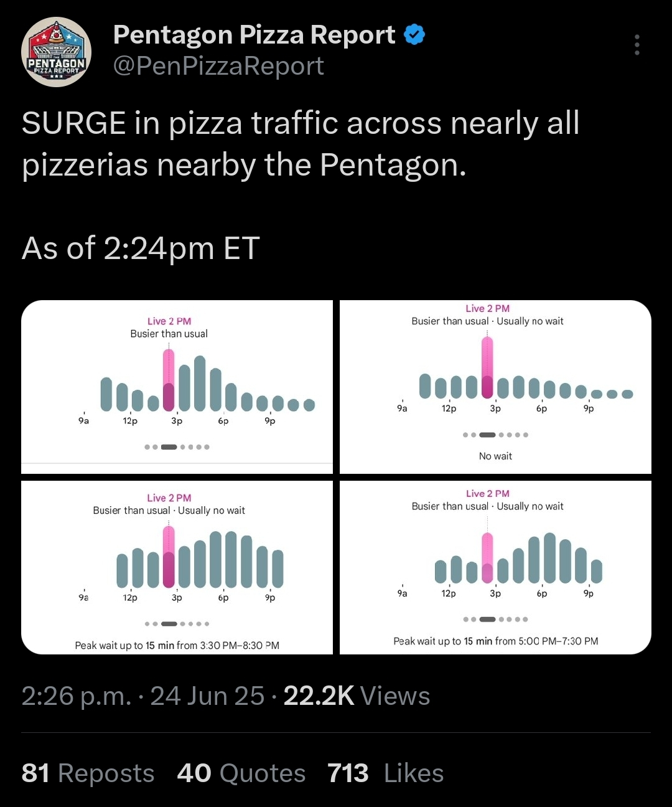View the 713 Likes list
Viewport: 672px width, 807px height.
pos(386,773)
